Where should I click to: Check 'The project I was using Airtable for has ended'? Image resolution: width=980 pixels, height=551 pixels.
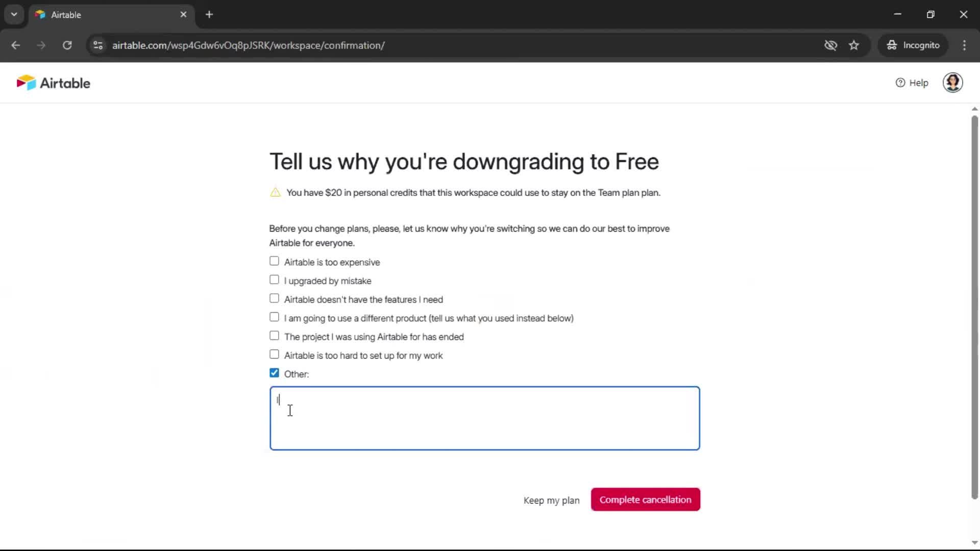click(x=274, y=336)
